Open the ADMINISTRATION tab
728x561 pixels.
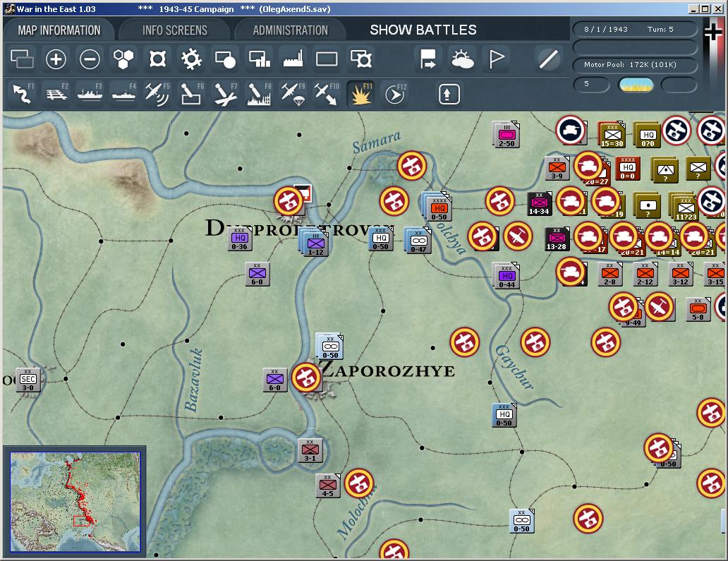click(x=290, y=30)
